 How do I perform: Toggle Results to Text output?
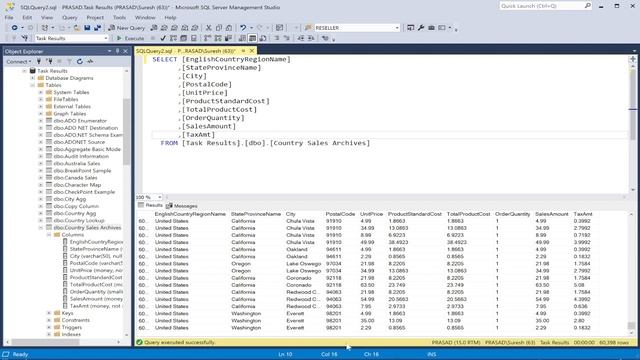click(242, 38)
